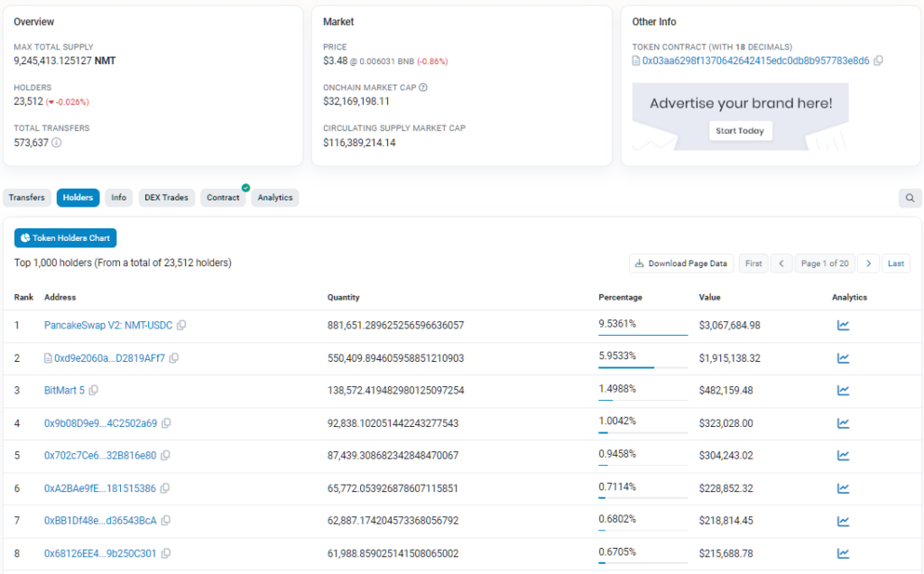The image size is (924, 574).
Task: Click onchain market cap help icon
Action: pos(423,88)
